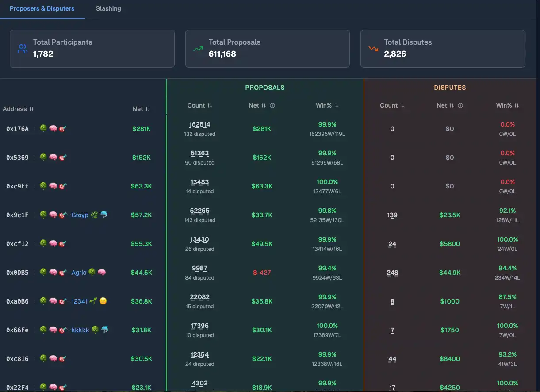
Task: Click the underlined proposal count 162514
Action: (199, 124)
